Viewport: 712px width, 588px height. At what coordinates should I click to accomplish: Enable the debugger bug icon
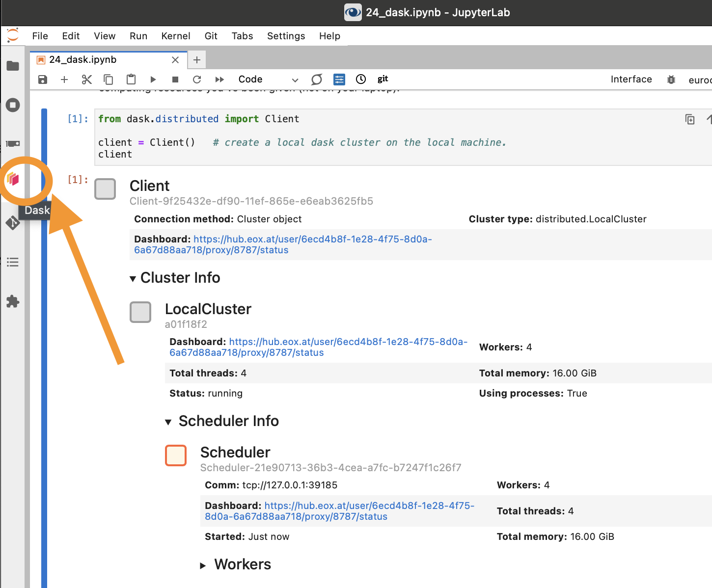pyautogui.click(x=671, y=80)
